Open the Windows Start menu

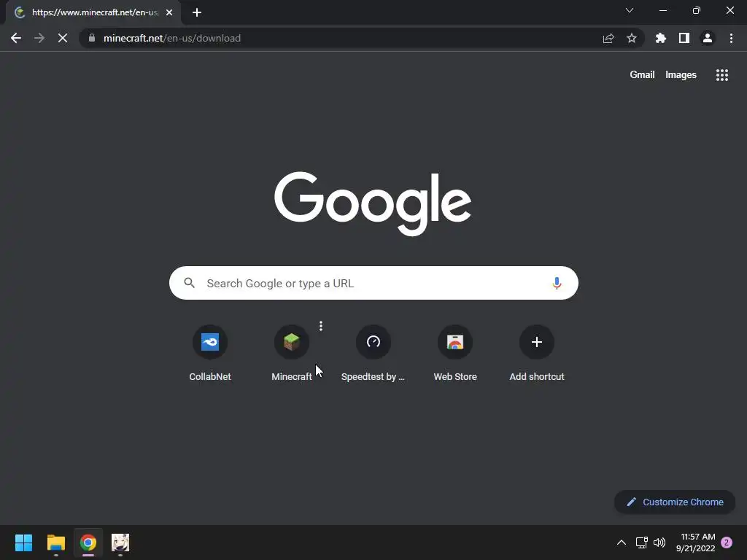(23, 542)
